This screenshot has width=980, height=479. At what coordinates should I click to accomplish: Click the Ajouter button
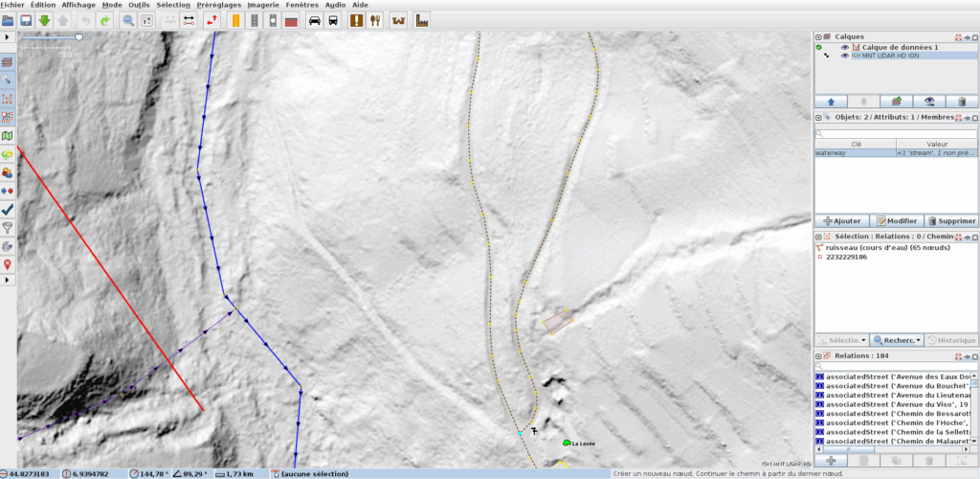[x=842, y=220]
